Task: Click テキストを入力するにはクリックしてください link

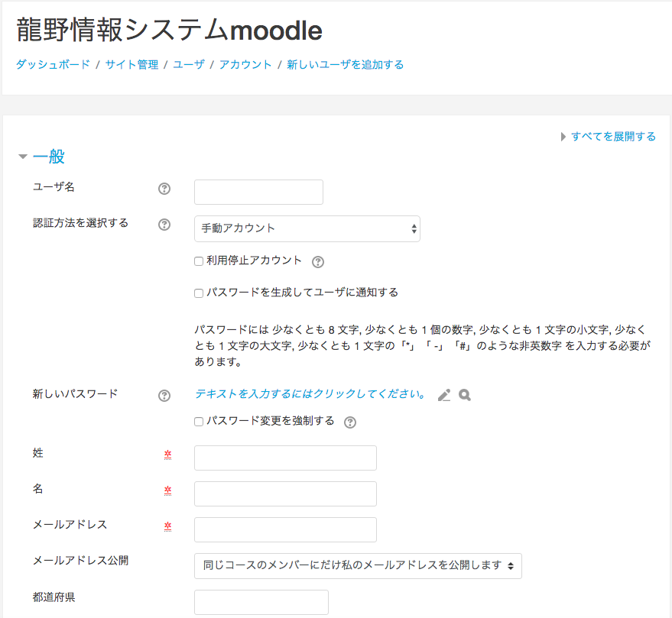Action: [x=310, y=395]
